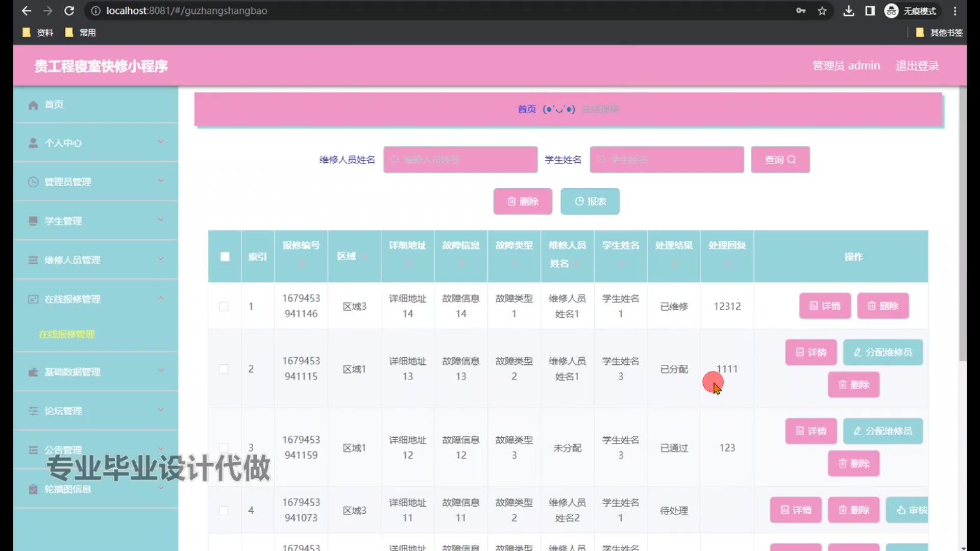The height and width of the screenshot is (551, 980).
Task: Toggle the browser side panel icon
Action: [870, 11]
